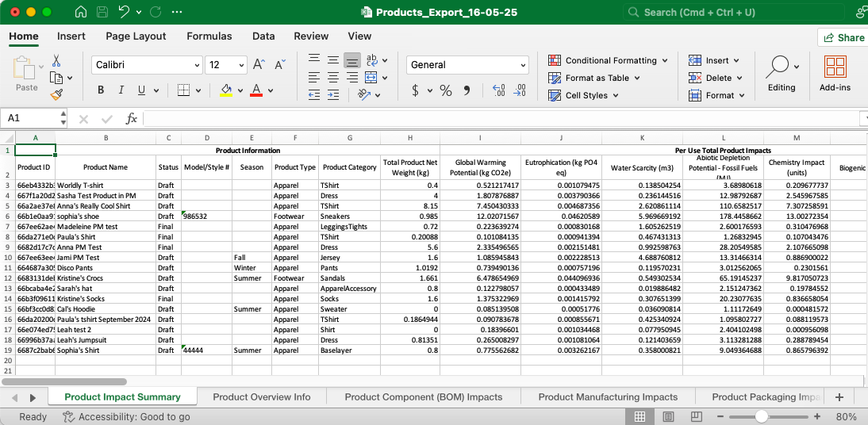The image size is (868, 425).
Task: Click the Align Top icon
Action: (314, 59)
